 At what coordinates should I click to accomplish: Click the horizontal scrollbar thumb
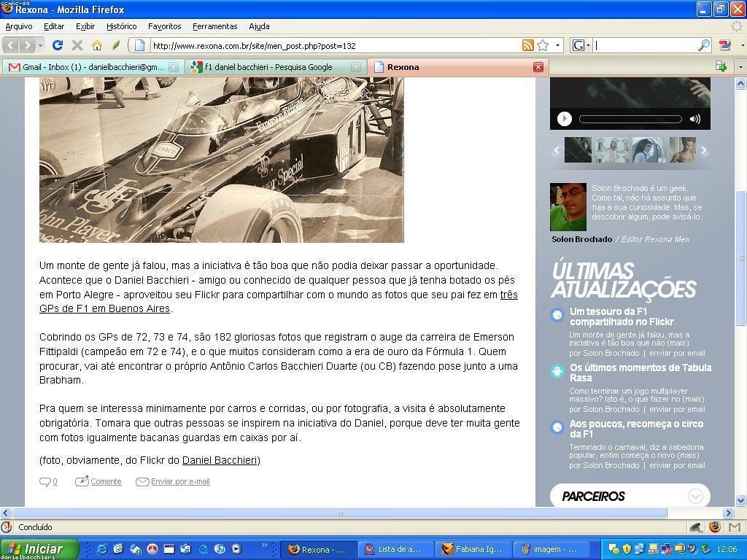(340, 513)
